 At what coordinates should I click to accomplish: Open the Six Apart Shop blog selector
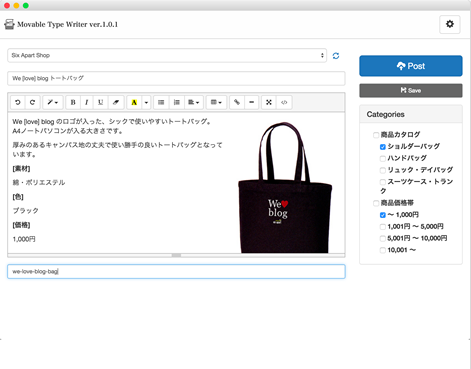[167, 55]
